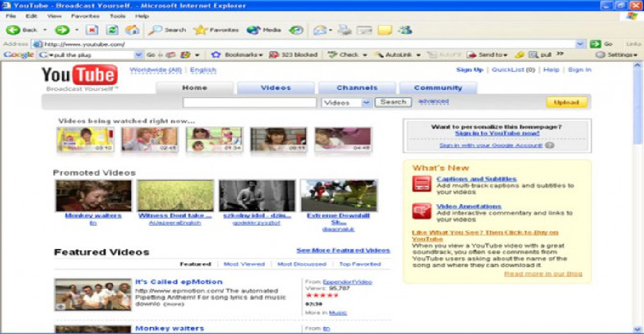644x334 pixels.
Task: Open the Captions and Subtitles link
Action: [x=477, y=179]
